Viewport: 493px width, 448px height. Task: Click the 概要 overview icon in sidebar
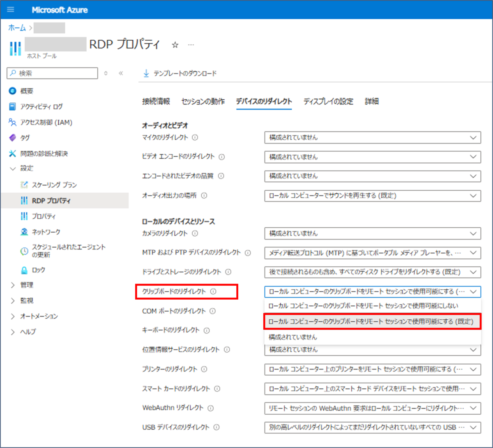click(x=12, y=91)
